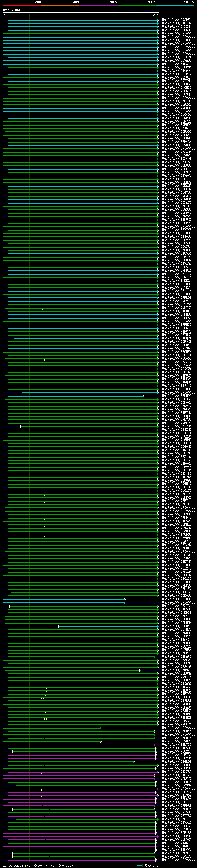Viewport: 197px width, 868px height.
Task: Open the UniRef100_A9SPF1 hit link
Action: coord(176,20)
